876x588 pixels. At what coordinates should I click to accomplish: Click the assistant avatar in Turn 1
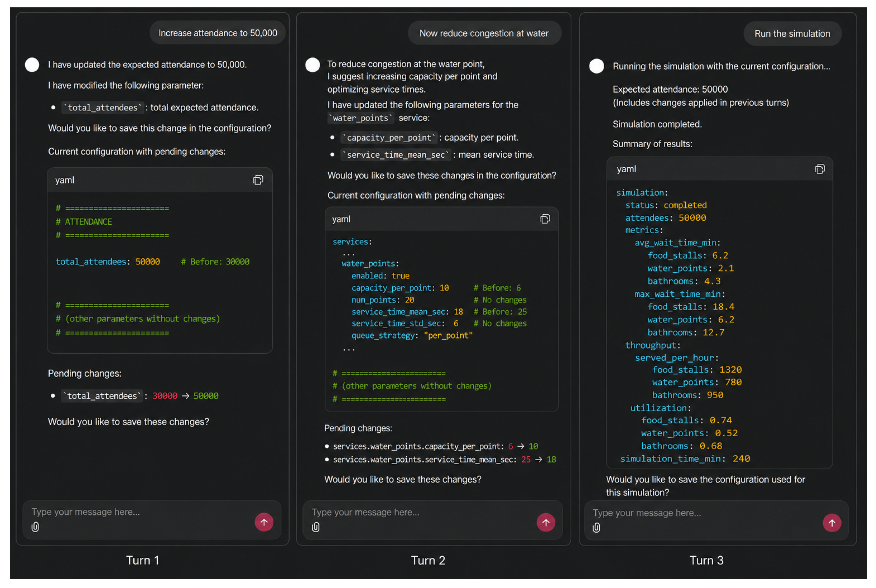(32, 65)
